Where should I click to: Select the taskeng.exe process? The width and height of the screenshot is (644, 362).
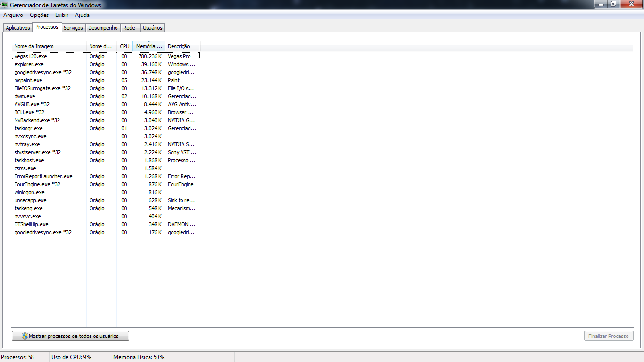pos(106,208)
